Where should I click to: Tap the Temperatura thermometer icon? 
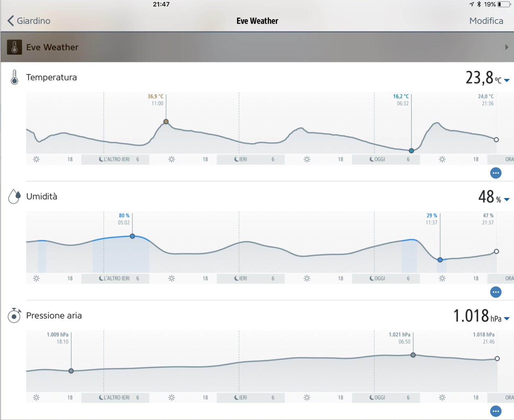(14, 77)
